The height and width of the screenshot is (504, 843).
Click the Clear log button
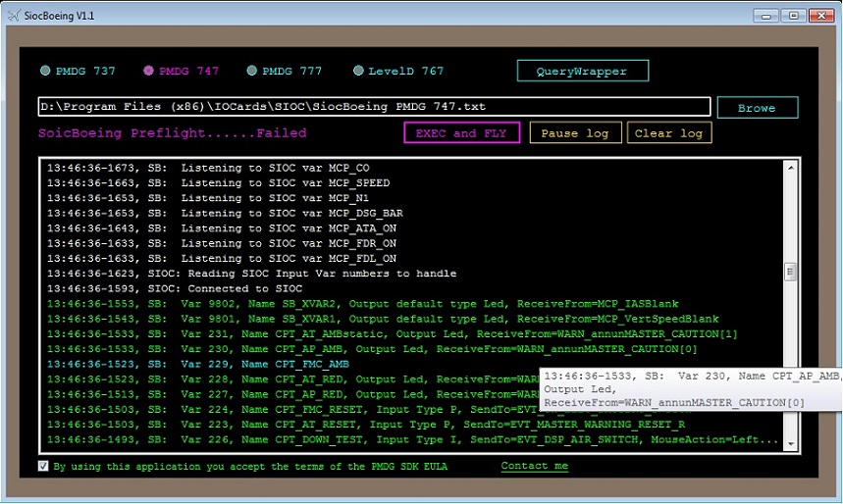(x=669, y=132)
